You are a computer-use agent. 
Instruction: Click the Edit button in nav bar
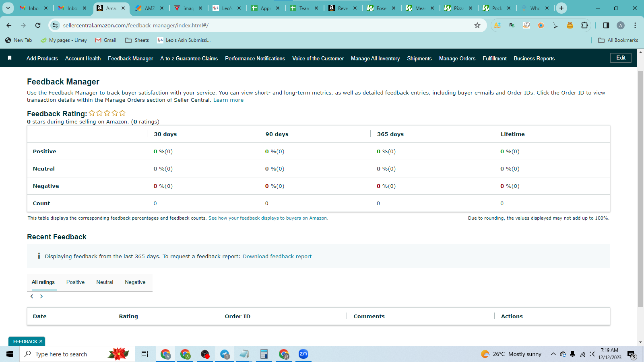pyautogui.click(x=621, y=58)
